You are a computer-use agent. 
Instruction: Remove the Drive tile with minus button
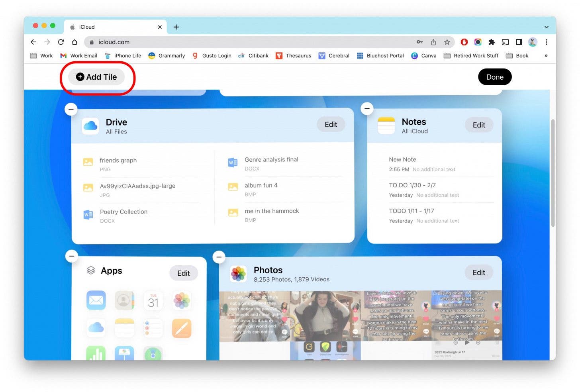tap(71, 109)
